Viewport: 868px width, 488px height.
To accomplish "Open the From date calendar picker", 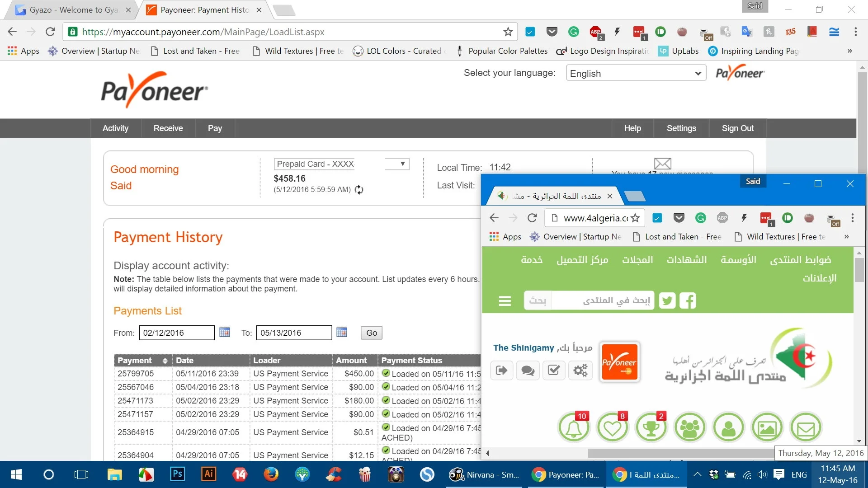I will [224, 332].
